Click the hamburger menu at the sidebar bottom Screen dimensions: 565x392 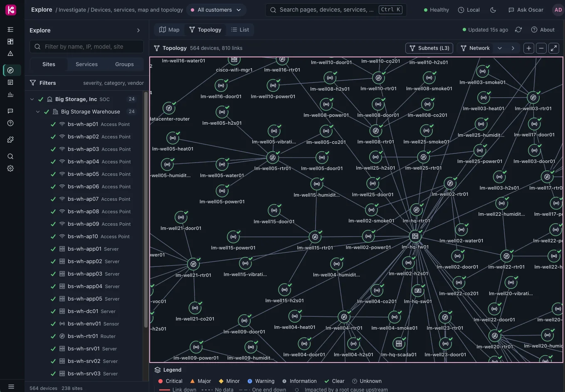[11, 387]
